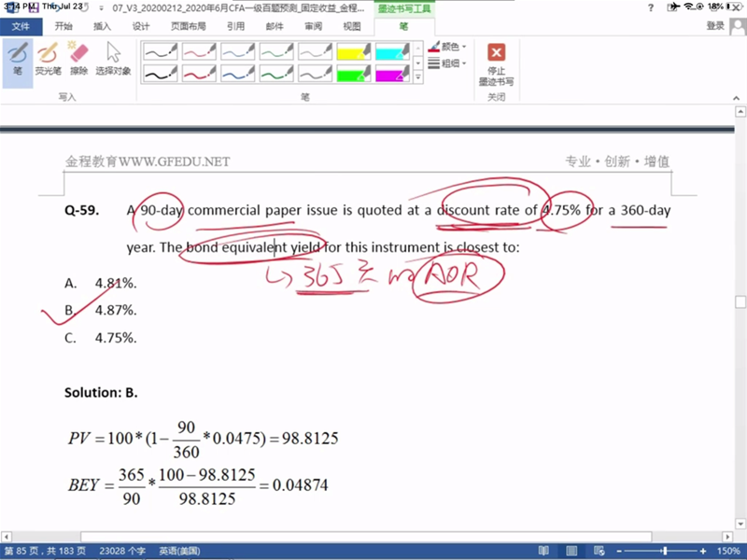Image resolution: width=747 pixels, height=560 pixels.
Task: Pick the thick black pen style
Action: pyautogui.click(x=161, y=74)
